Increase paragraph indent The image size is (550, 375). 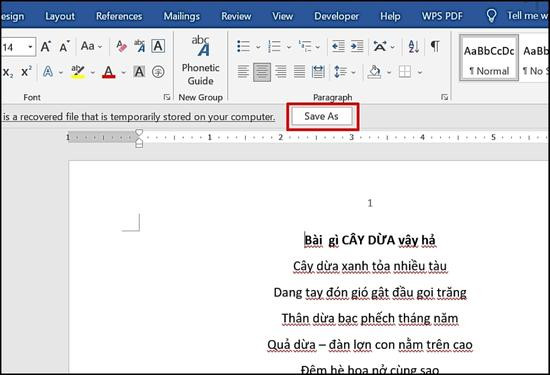click(x=357, y=46)
